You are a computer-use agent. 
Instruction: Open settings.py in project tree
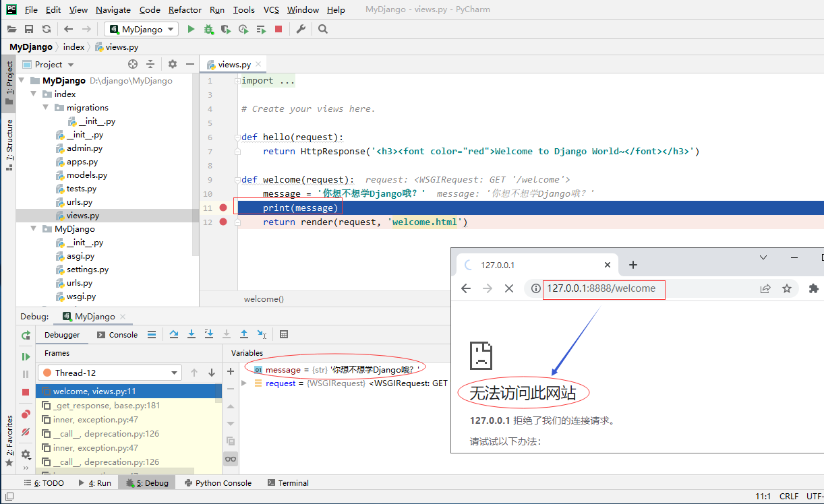click(x=87, y=270)
